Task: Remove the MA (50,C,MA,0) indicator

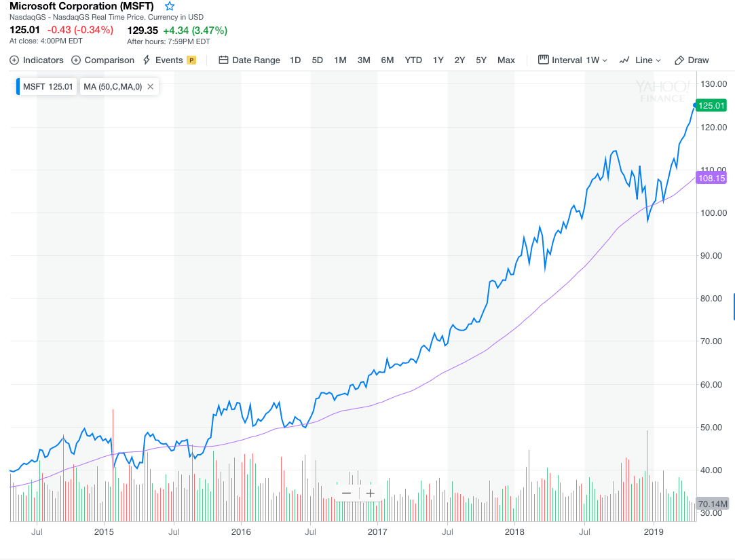Action: [x=151, y=86]
